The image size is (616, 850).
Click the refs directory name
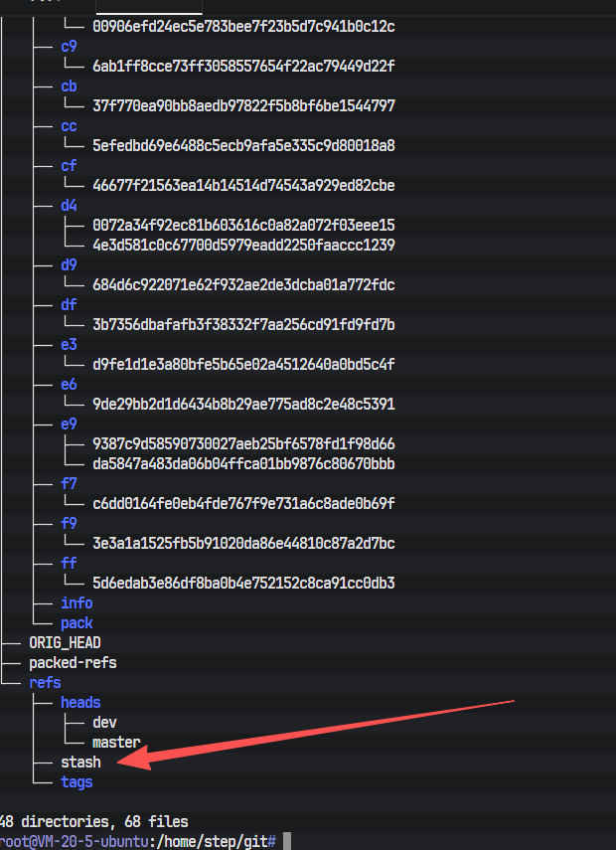coord(45,683)
